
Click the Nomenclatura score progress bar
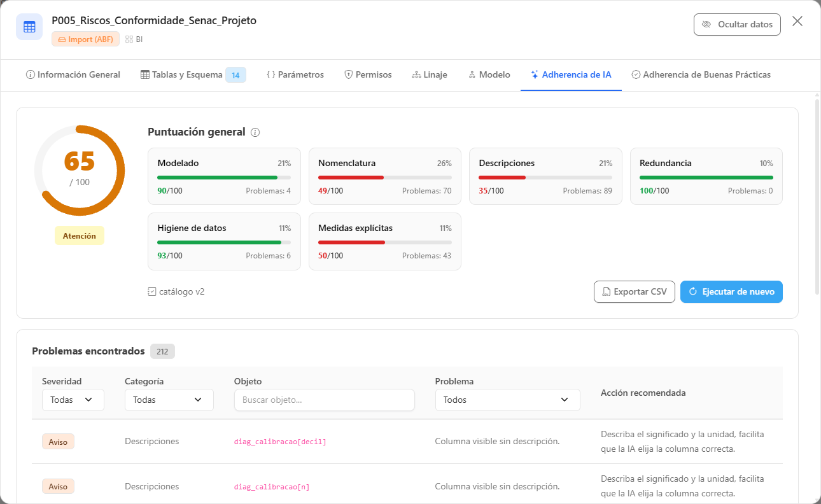385,177
